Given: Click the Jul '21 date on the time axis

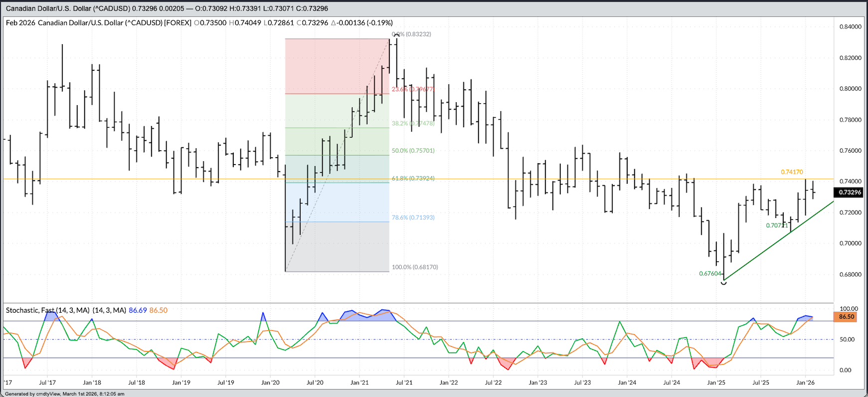Looking at the screenshot, I should coord(404,383).
